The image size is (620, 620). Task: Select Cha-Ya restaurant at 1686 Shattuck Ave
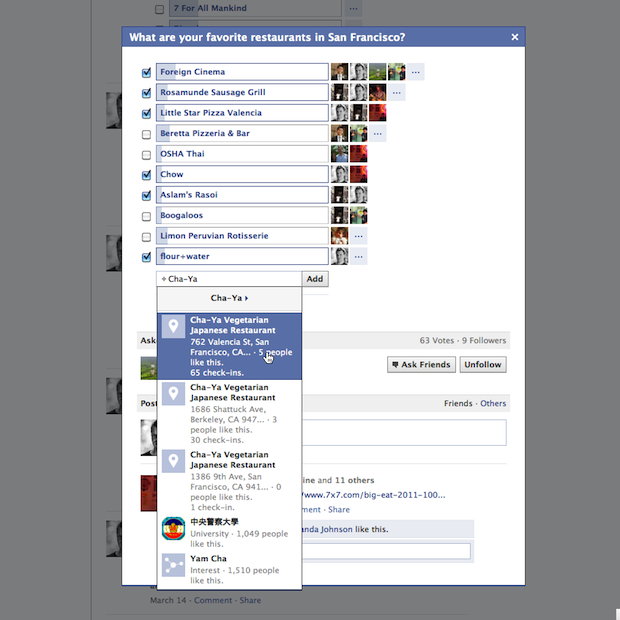click(229, 414)
